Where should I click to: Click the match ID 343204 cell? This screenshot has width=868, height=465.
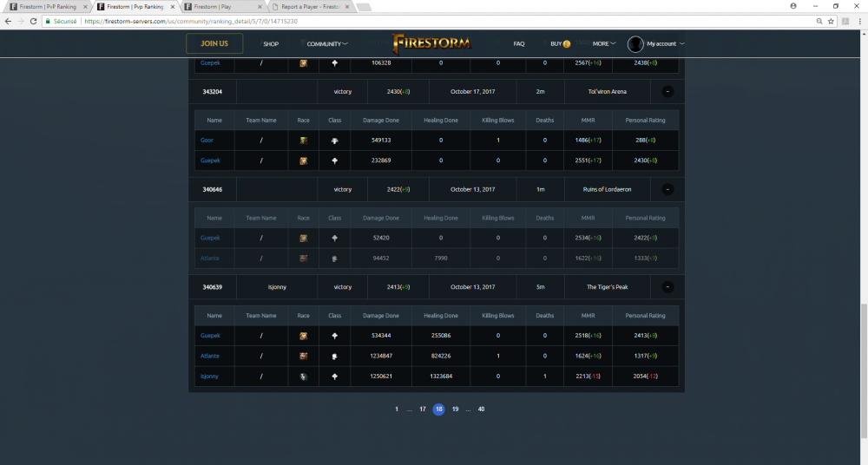click(212, 92)
